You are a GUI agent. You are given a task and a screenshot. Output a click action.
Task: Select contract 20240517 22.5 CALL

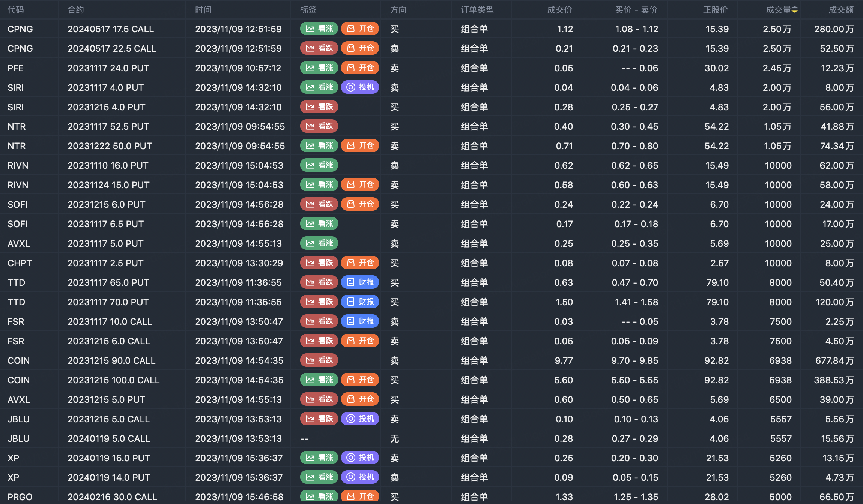112,48
